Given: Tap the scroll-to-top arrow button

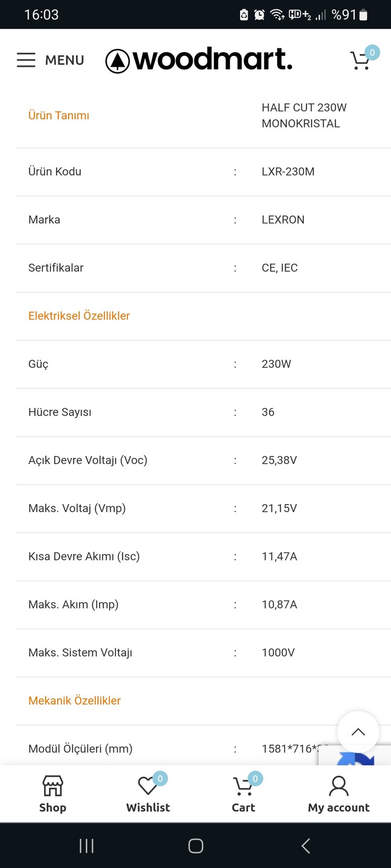Looking at the screenshot, I should click(x=358, y=732).
